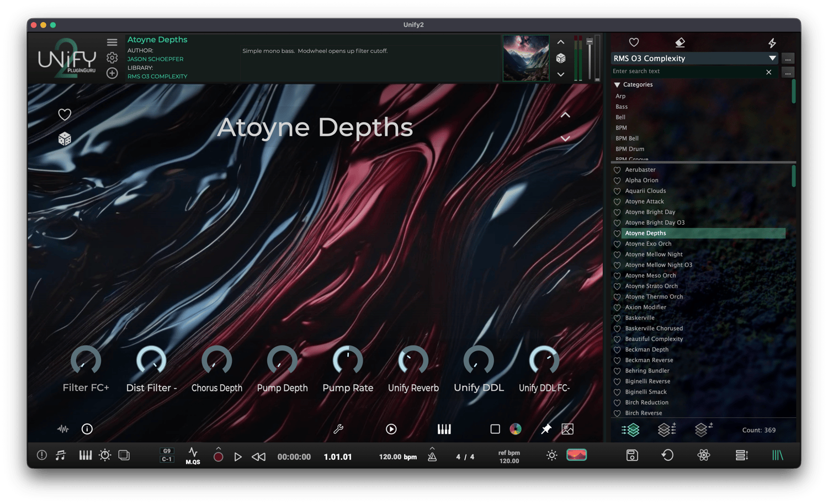Go to next patch with header down chevron

561,75
